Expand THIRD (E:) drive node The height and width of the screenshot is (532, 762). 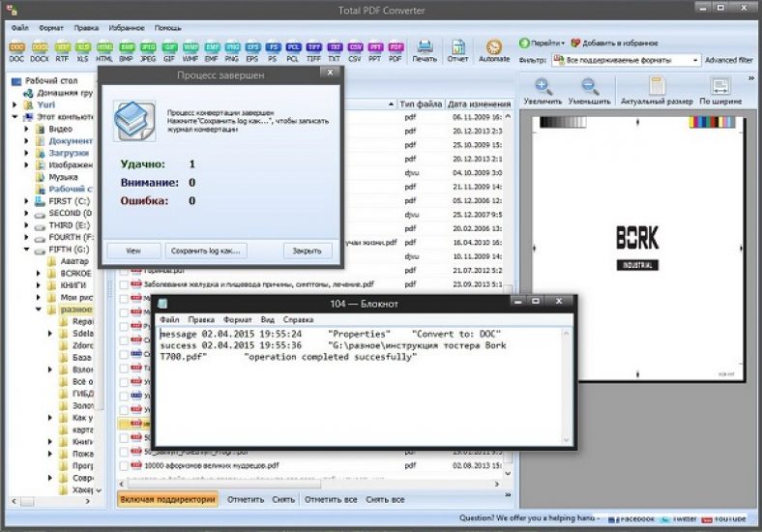pos(27,225)
